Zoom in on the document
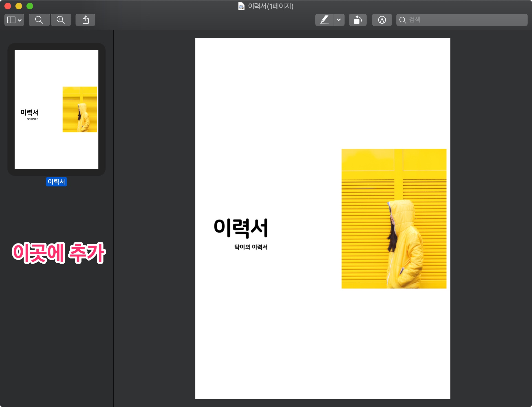 (61, 20)
